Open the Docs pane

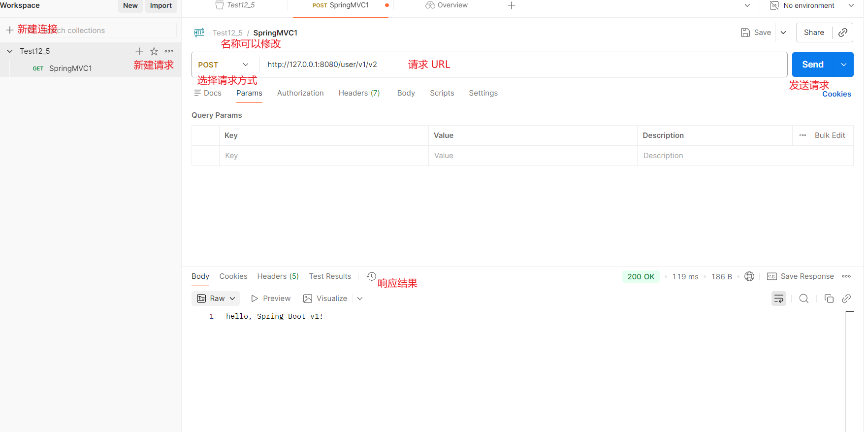pyautogui.click(x=208, y=93)
